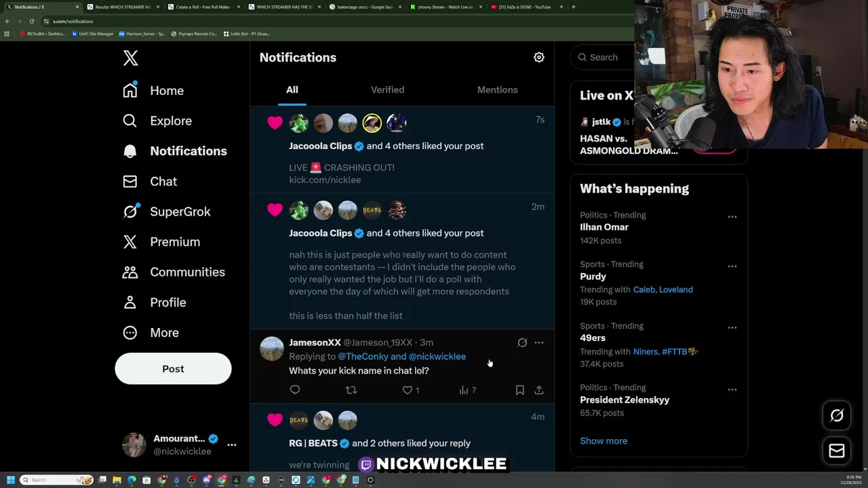Reply to JamesonXX's post
868x488 pixels.
pos(295,390)
